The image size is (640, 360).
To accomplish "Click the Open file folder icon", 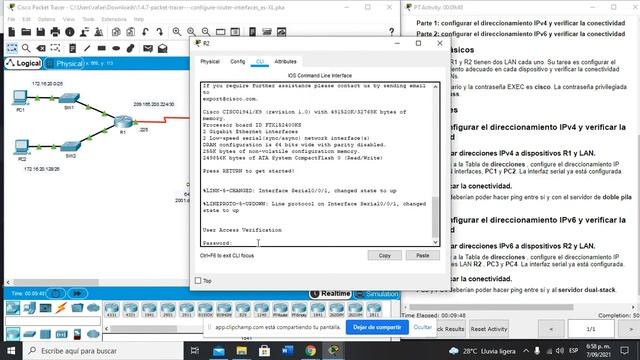I will [26, 32].
